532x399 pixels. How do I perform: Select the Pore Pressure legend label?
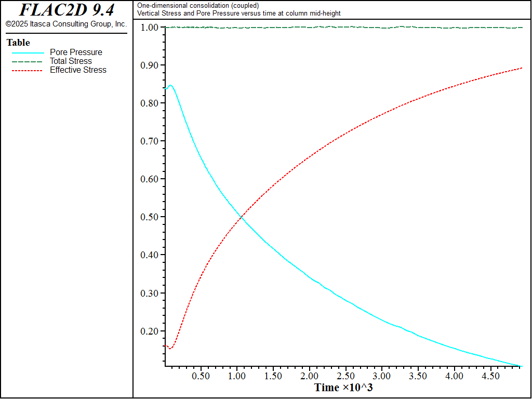pyautogui.click(x=76, y=52)
